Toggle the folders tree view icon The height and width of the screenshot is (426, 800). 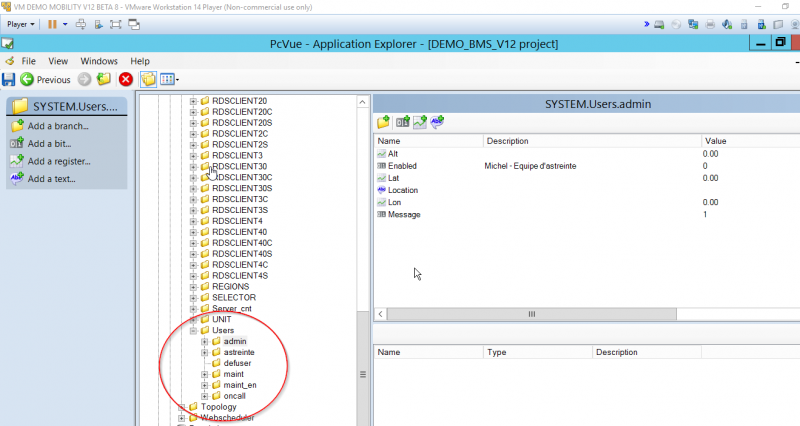coord(148,79)
